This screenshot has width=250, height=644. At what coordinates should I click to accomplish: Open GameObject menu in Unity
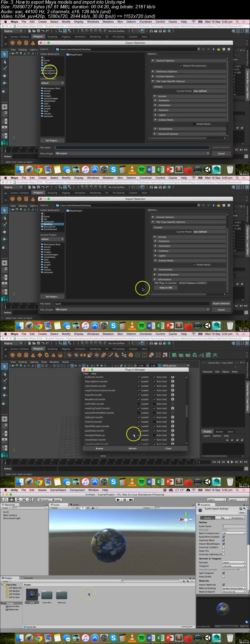(58, 490)
